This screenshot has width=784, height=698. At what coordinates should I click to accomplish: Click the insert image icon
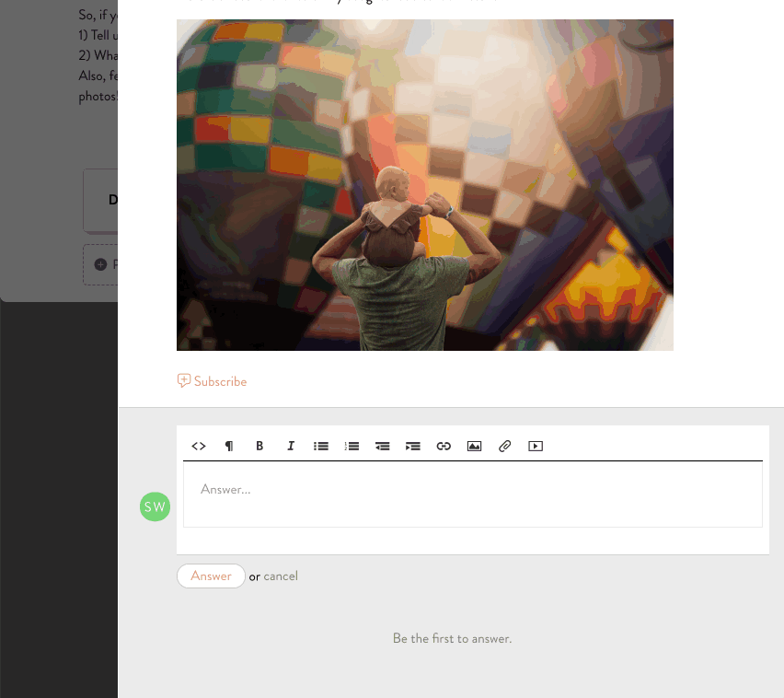click(474, 446)
